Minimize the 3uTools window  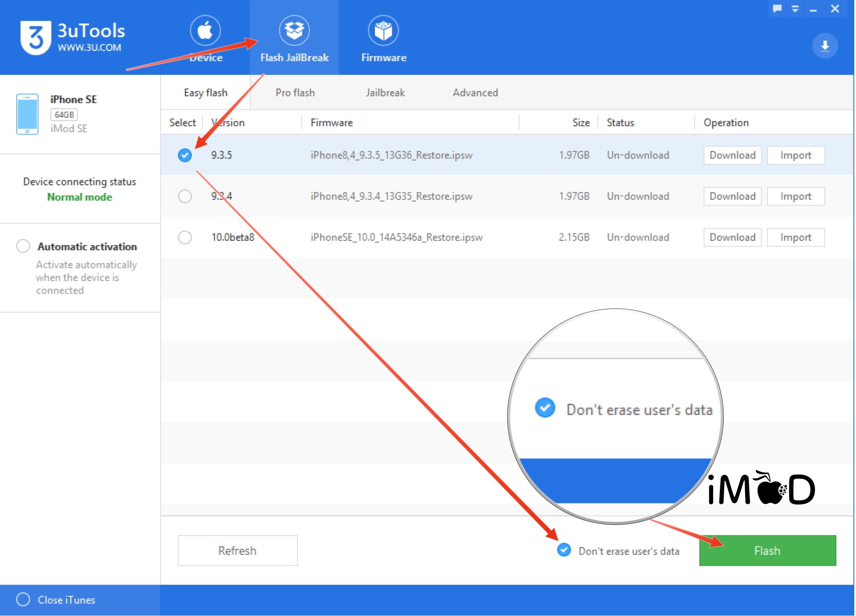click(x=813, y=9)
